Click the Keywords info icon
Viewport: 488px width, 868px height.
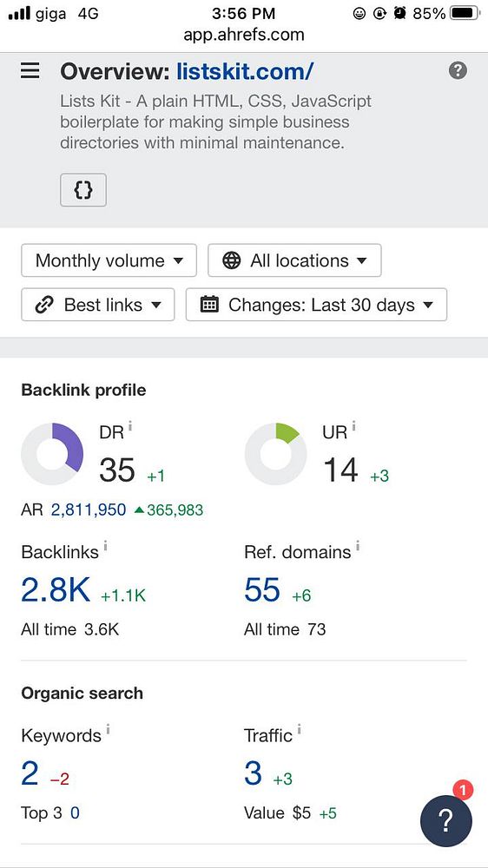[x=108, y=730]
